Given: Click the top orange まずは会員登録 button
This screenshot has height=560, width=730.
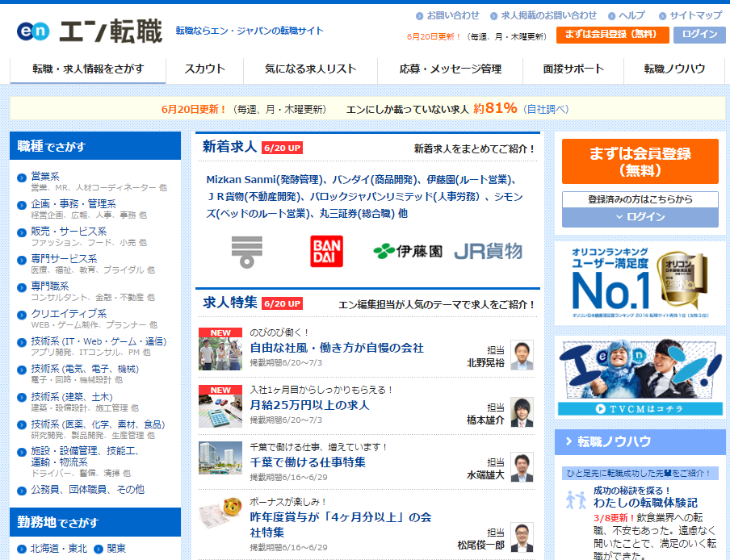Looking at the screenshot, I should 612,35.
